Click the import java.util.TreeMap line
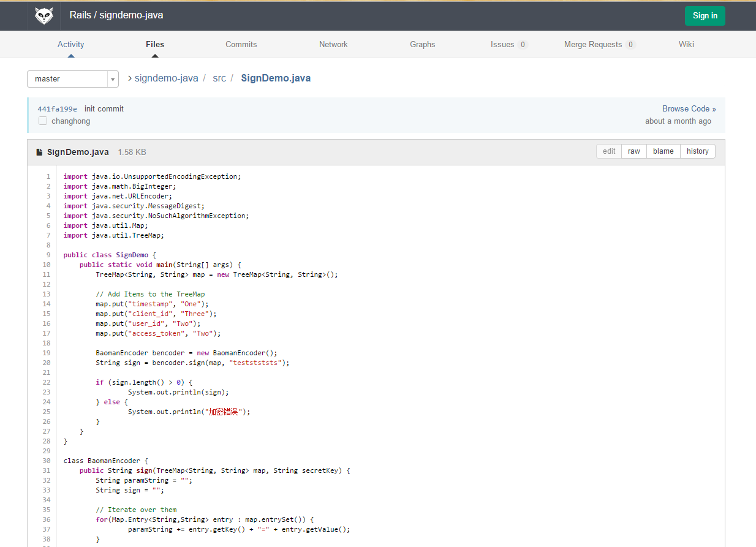Image resolution: width=756 pixels, height=547 pixels. [x=114, y=235]
